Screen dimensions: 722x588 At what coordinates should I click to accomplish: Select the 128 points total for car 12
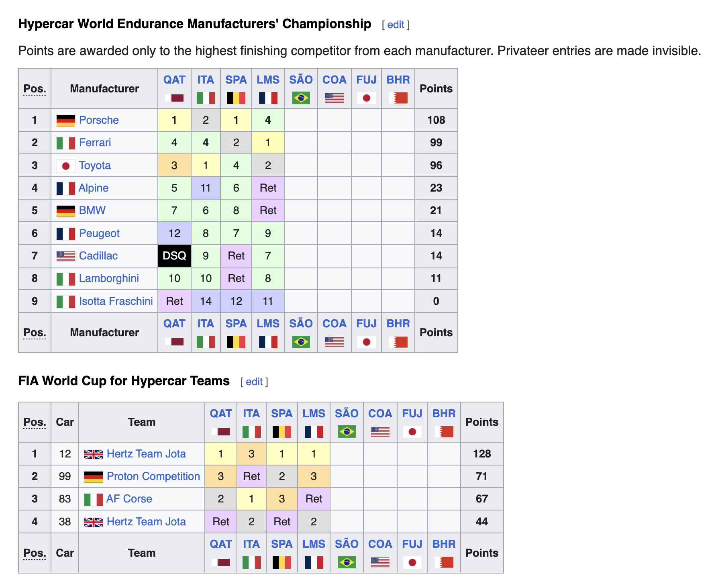tap(482, 454)
